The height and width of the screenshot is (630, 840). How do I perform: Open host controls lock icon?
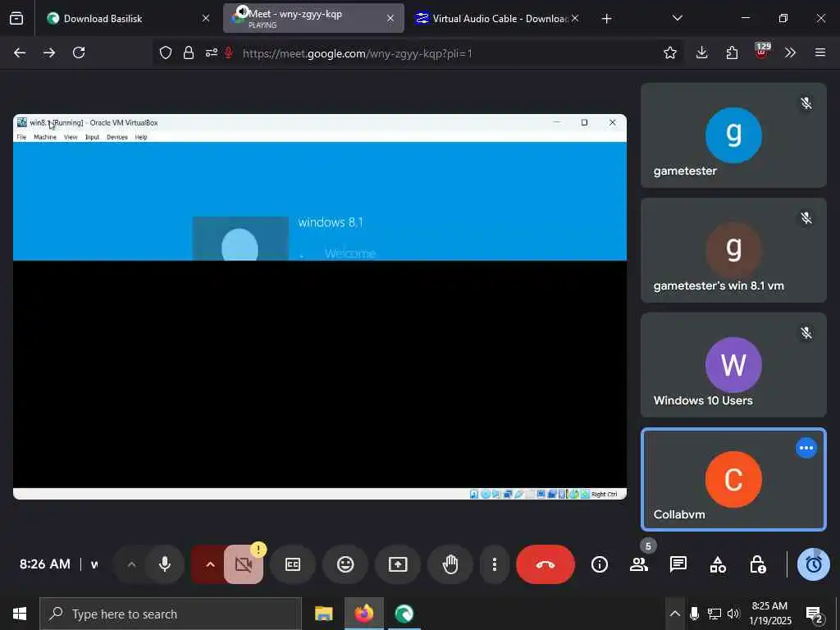[757, 564]
